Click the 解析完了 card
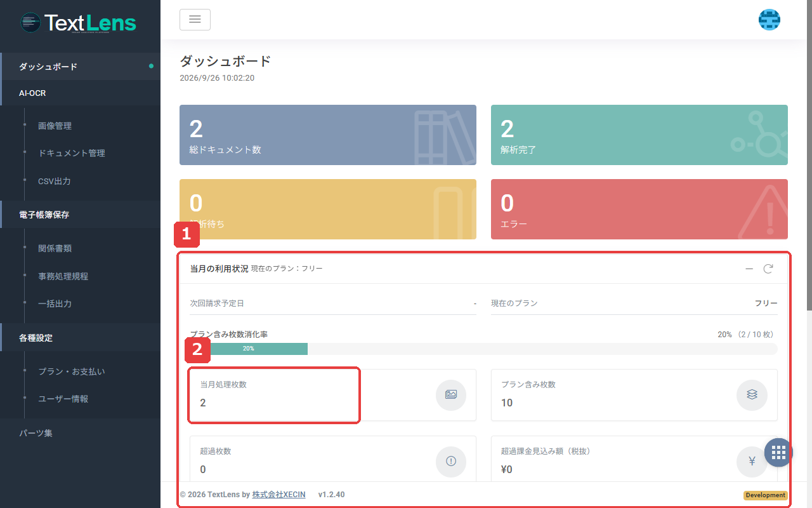 point(639,135)
